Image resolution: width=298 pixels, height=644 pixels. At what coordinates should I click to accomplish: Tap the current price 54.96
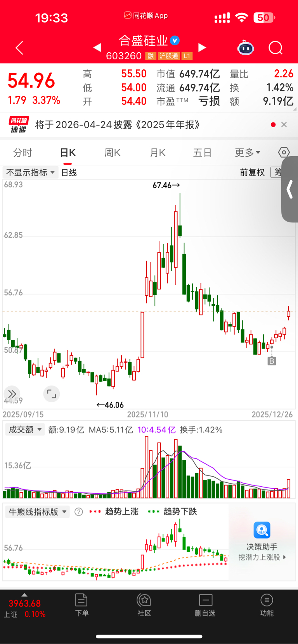pos(31,81)
